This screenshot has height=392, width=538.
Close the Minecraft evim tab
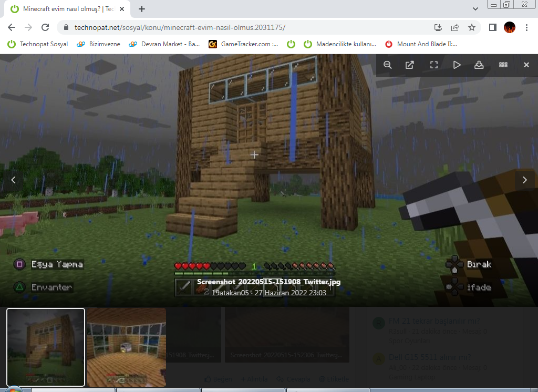[x=122, y=9]
